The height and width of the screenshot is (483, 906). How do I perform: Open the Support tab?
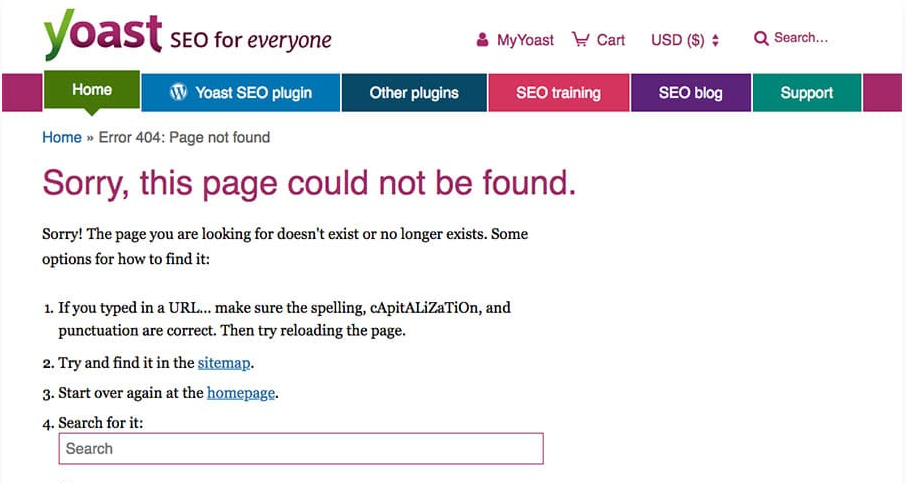click(x=806, y=93)
